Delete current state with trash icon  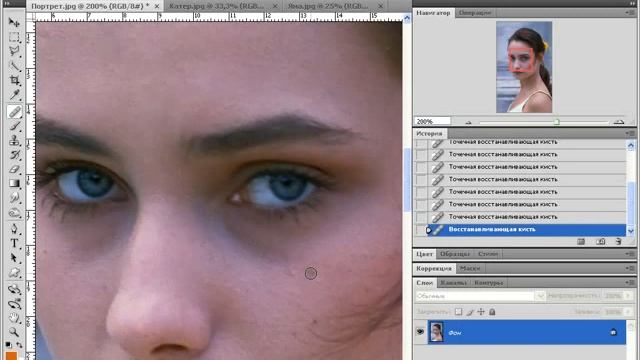[x=618, y=242]
